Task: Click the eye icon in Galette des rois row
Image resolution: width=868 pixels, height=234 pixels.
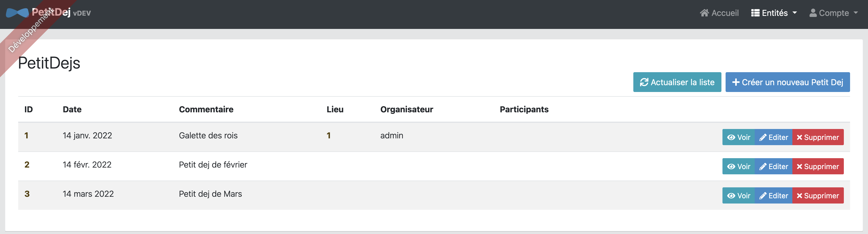Action: [731, 137]
